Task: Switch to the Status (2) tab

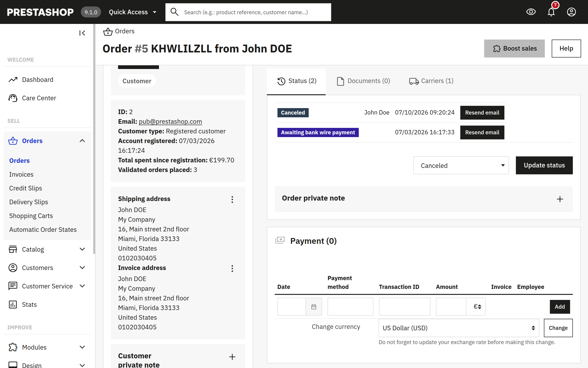Action: (x=296, y=81)
